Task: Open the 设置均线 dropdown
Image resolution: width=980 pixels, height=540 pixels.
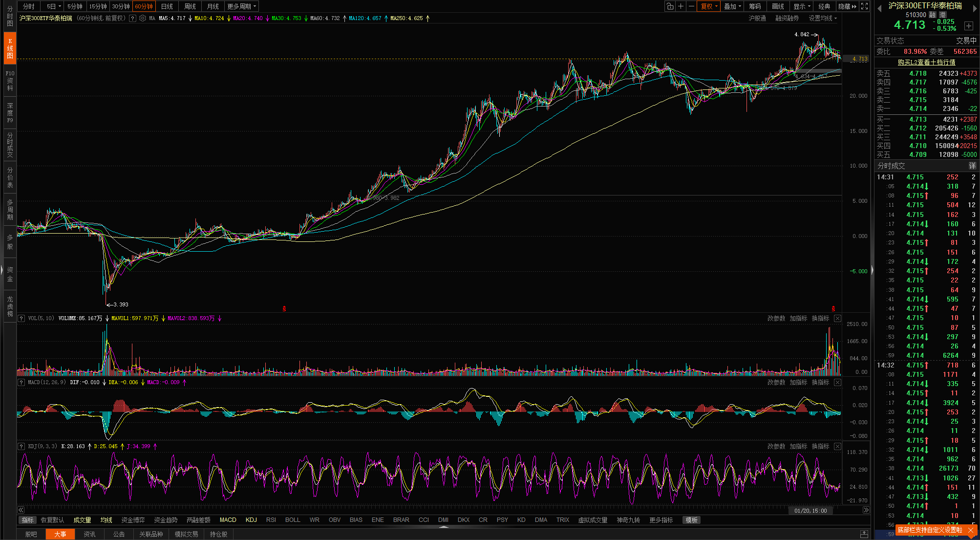Action: [823, 18]
